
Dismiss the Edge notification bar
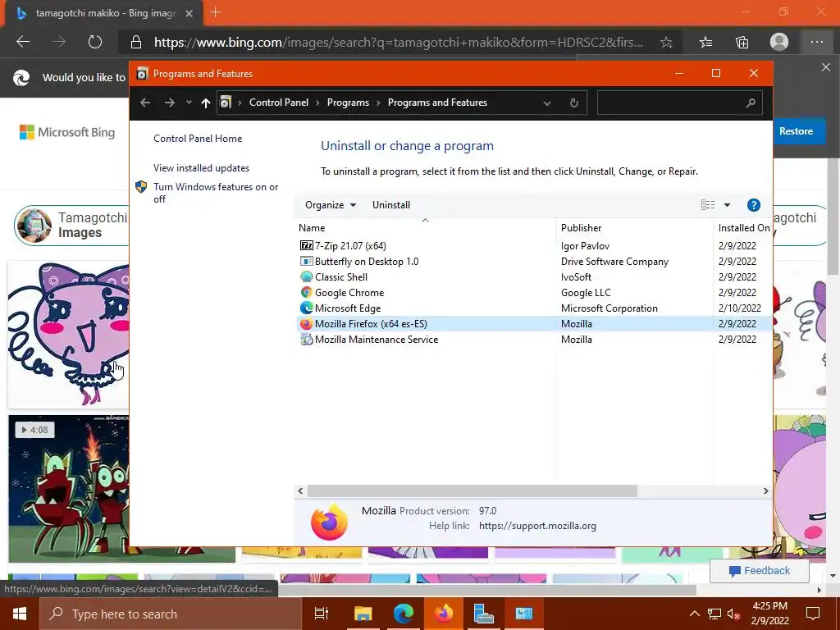tap(825, 67)
